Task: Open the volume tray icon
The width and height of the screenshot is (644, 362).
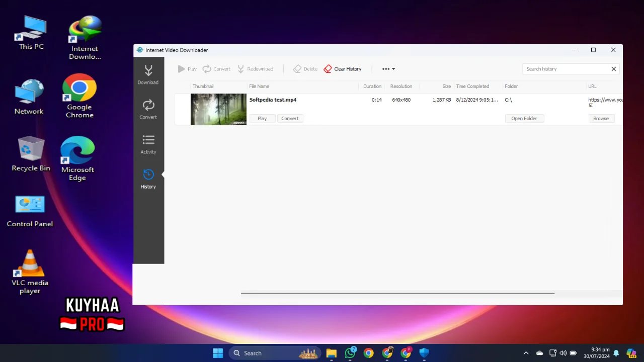Action: coord(563,353)
